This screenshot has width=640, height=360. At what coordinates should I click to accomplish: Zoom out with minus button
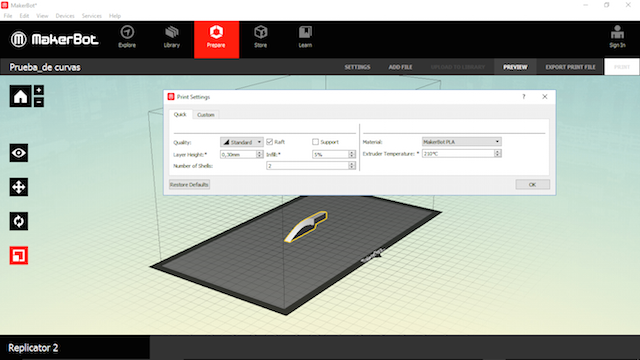pos(39,102)
